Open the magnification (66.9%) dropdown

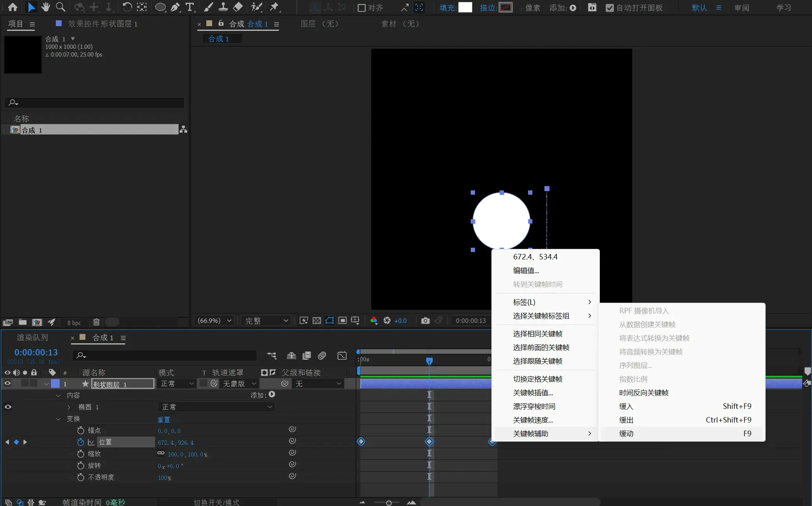(215, 321)
